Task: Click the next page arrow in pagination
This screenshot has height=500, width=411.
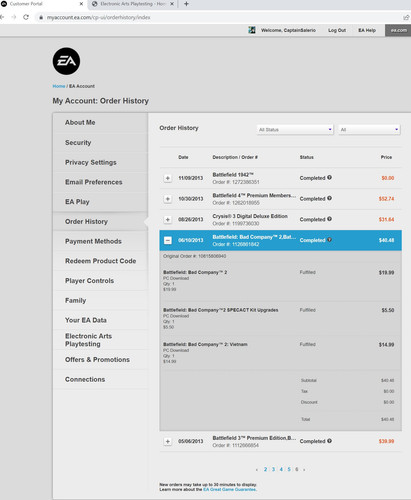Action: coord(304,470)
